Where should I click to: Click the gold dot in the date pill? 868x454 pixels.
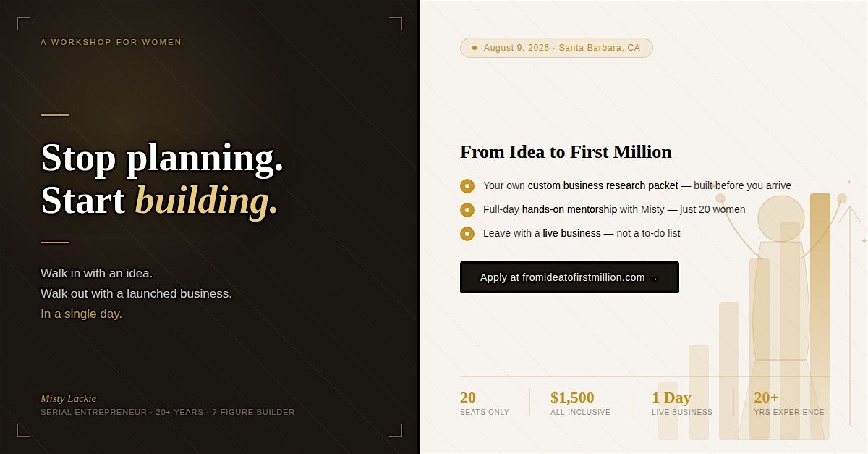(475, 48)
